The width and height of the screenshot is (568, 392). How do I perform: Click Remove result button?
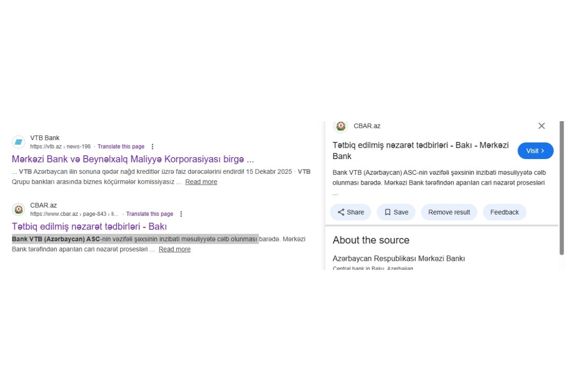(x=449, y=212)
